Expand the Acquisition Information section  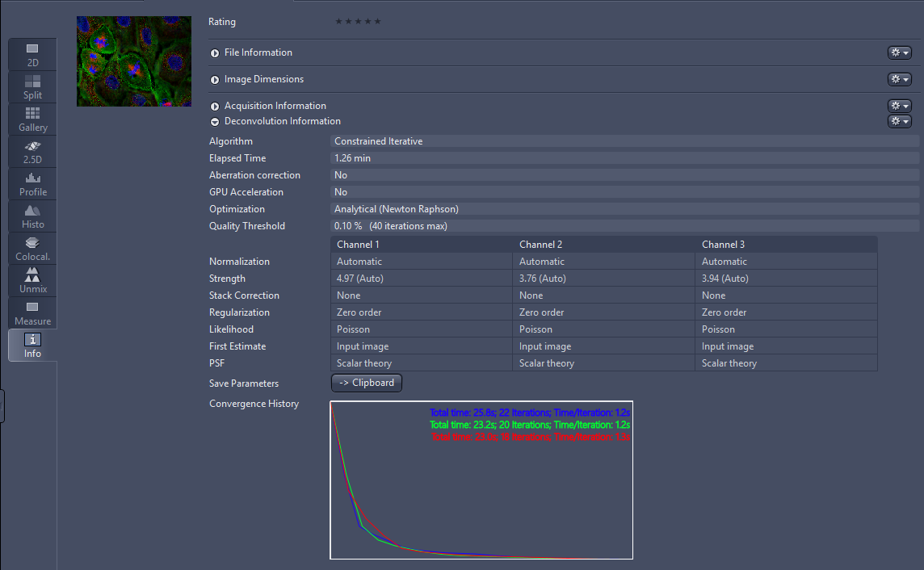tap(214, 106)
